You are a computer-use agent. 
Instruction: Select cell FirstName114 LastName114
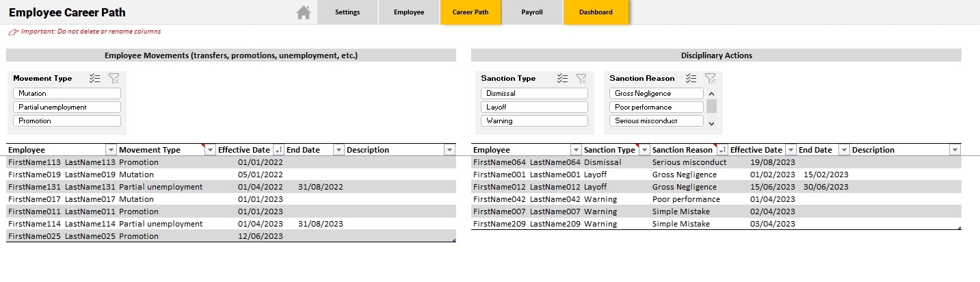click(x=62, y=224)
